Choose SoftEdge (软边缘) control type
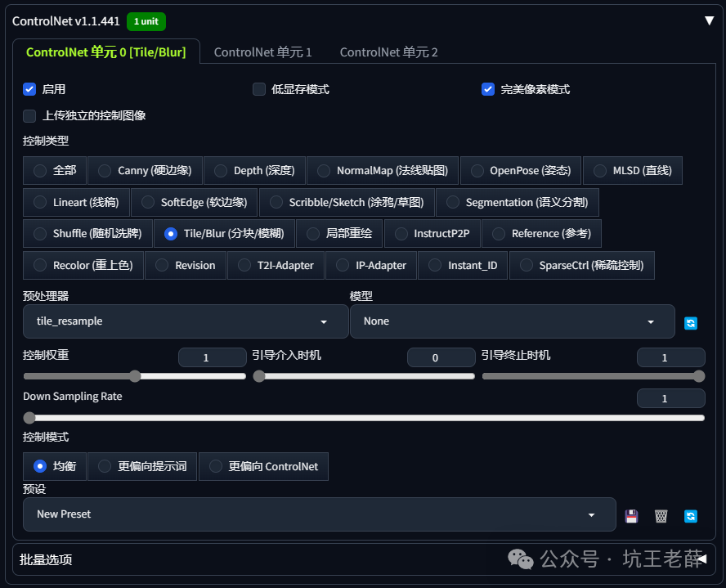The image size is (726, 588). pyautogui.click(x=194, y=202)
